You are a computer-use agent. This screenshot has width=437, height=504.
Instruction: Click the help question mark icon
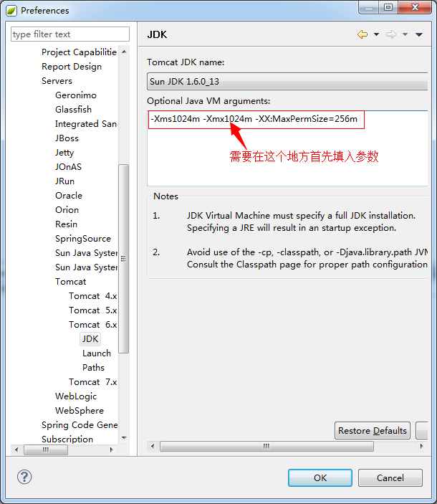pos(24,477)
